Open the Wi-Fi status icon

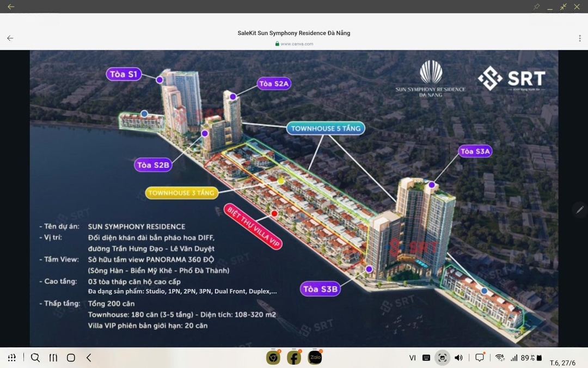click(499, 358)
